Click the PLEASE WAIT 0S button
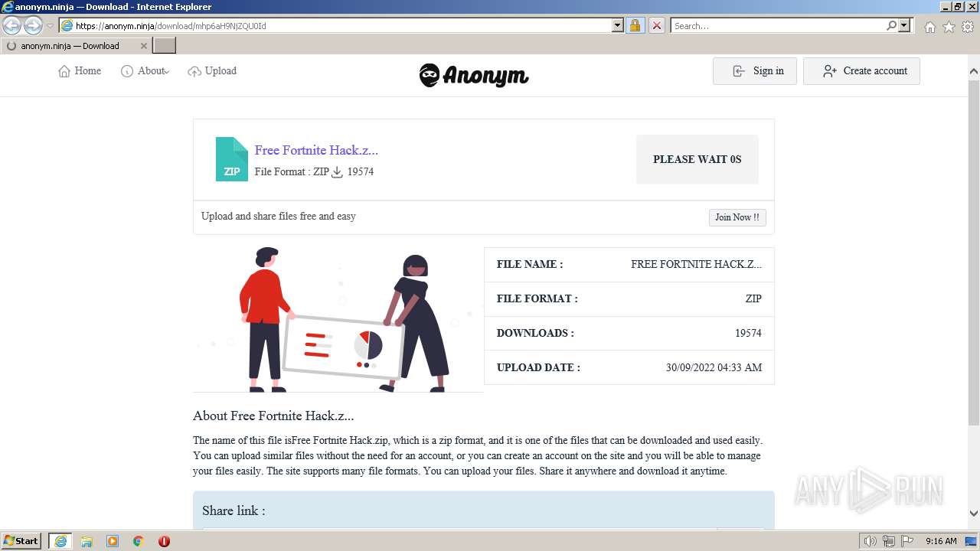 [x=697, y=159]
